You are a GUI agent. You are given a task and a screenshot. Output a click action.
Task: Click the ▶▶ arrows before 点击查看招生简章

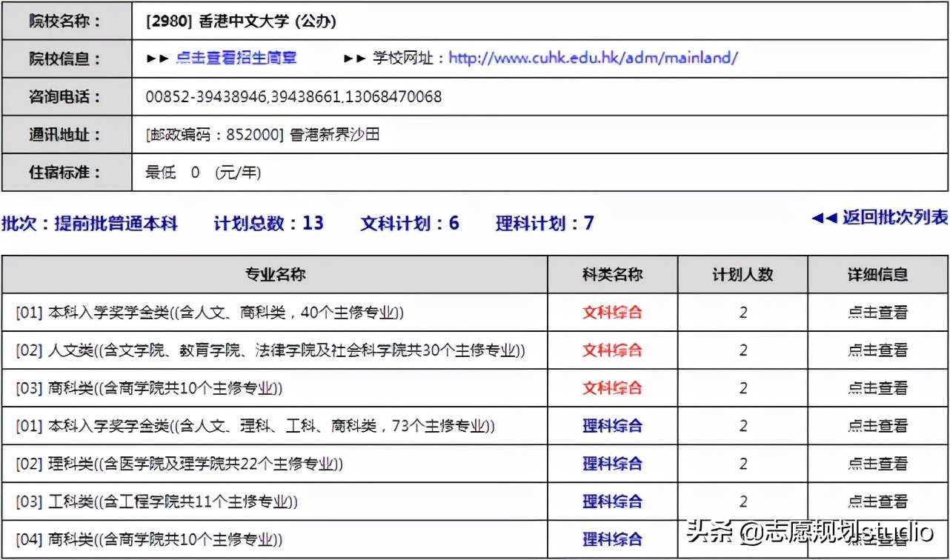162,57
